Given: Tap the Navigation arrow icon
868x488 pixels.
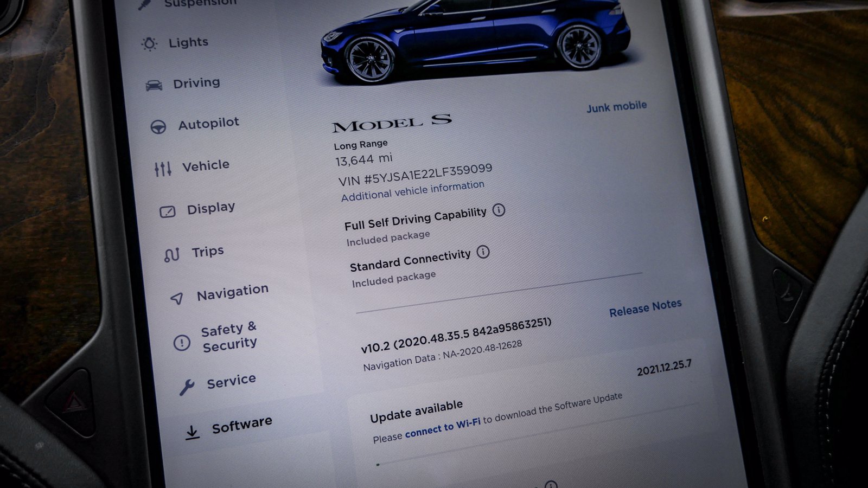Looking at the screenshot, I should (177, 298).
